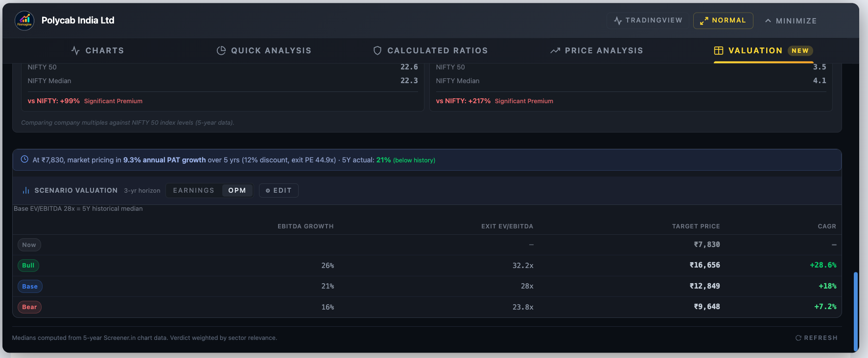868x358 pixels.
Task: Click NIFTY Median value 4.1
Action: (820, 81)
